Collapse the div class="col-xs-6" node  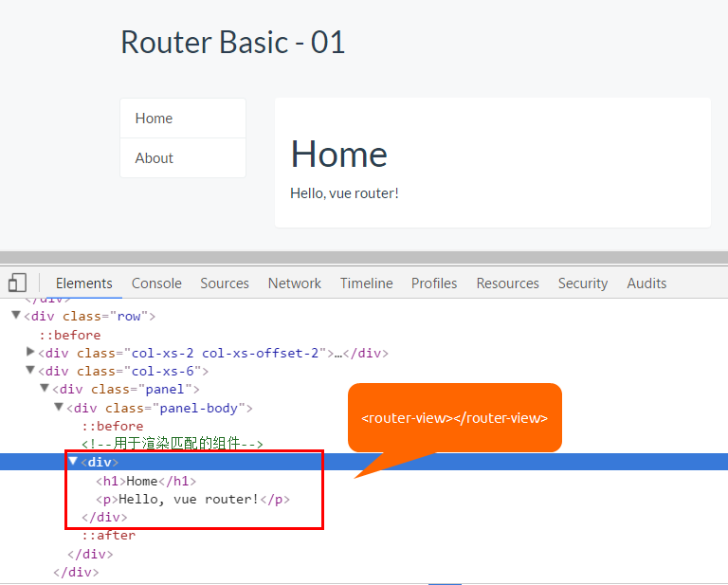[30, 370]
